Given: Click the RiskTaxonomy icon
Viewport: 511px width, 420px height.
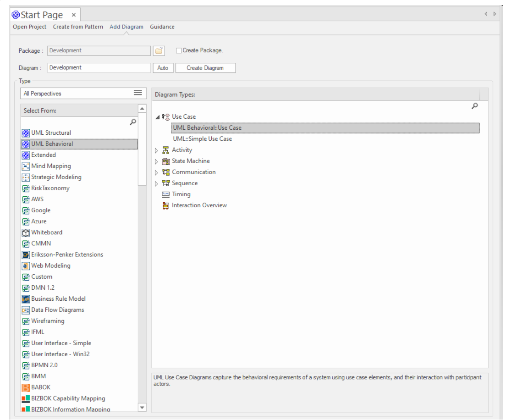Looking at the screenshot, I should point(25,188).
